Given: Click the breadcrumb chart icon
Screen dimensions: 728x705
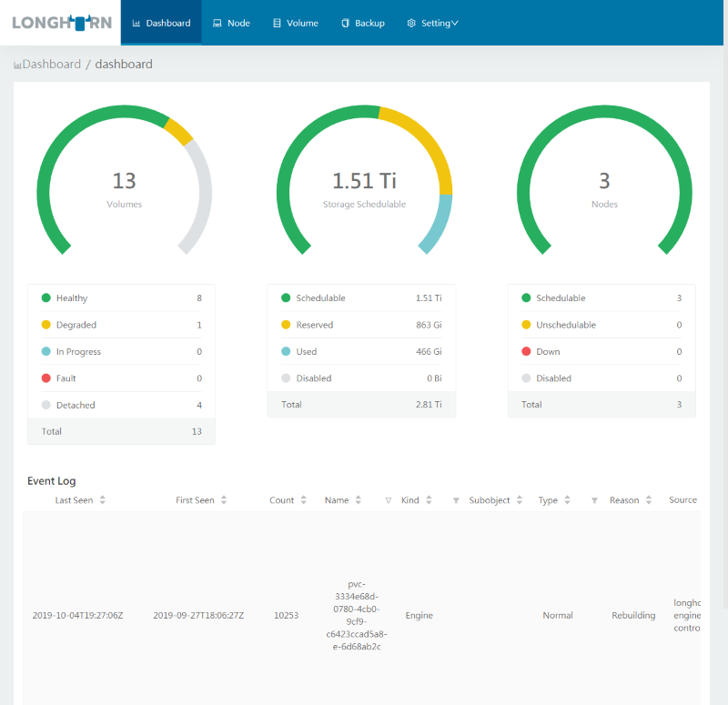Looking at the screenshot, I should tap(17, 65).
